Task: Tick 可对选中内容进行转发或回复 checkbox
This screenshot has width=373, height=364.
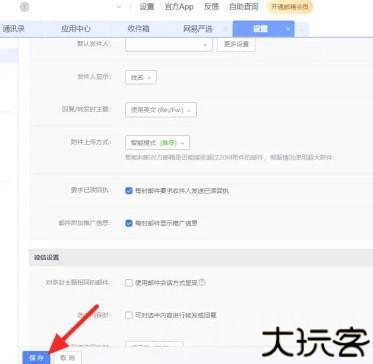Action: coord(129,315)
